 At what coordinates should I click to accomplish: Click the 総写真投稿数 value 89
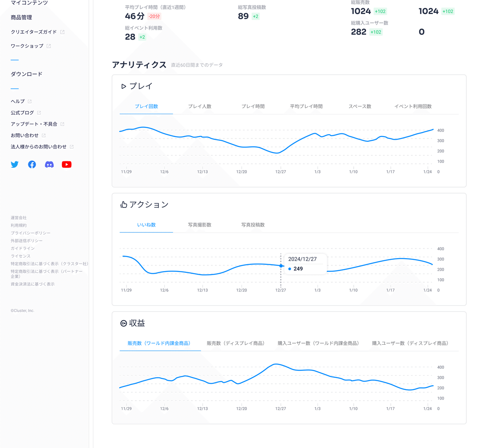tap(243, 16)
